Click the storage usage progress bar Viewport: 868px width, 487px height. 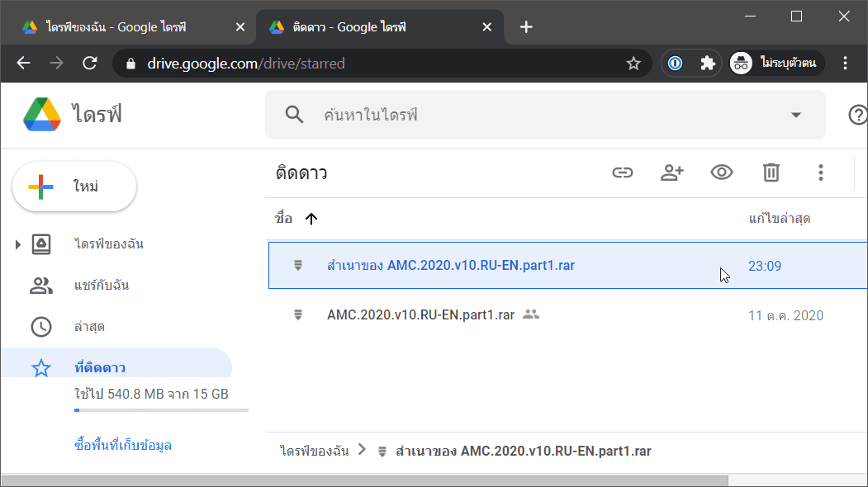pyautogui.click(x=161, y=410)
